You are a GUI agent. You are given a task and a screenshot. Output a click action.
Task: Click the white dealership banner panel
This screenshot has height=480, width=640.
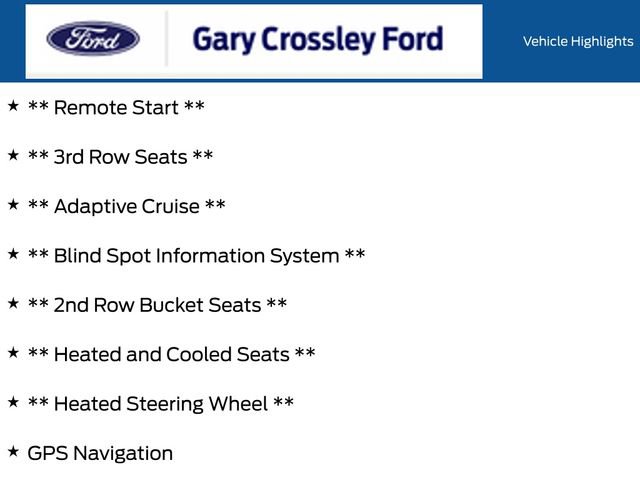coord(254,41)
